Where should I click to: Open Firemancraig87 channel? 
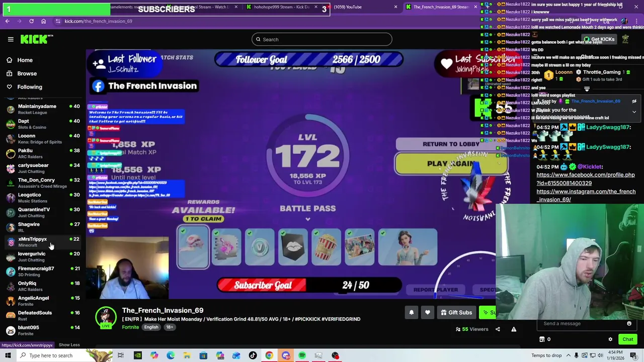coord(43,271)
